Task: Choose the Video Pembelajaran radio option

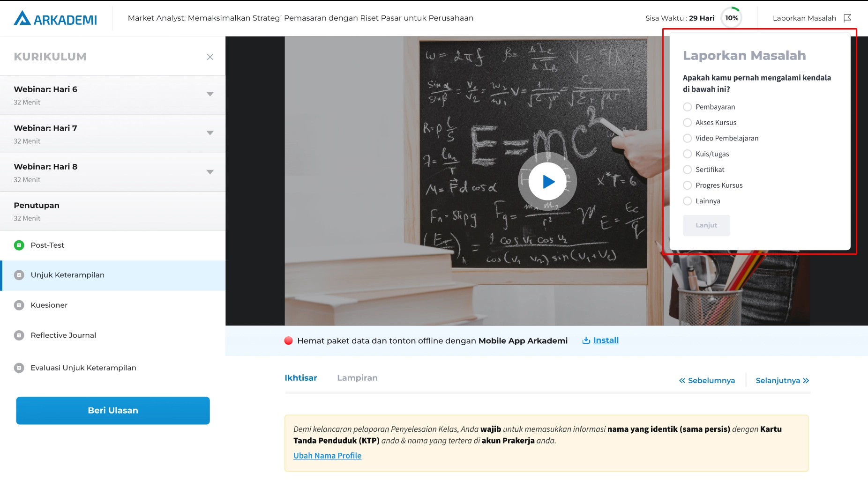Action: click(x=688, y=139)
